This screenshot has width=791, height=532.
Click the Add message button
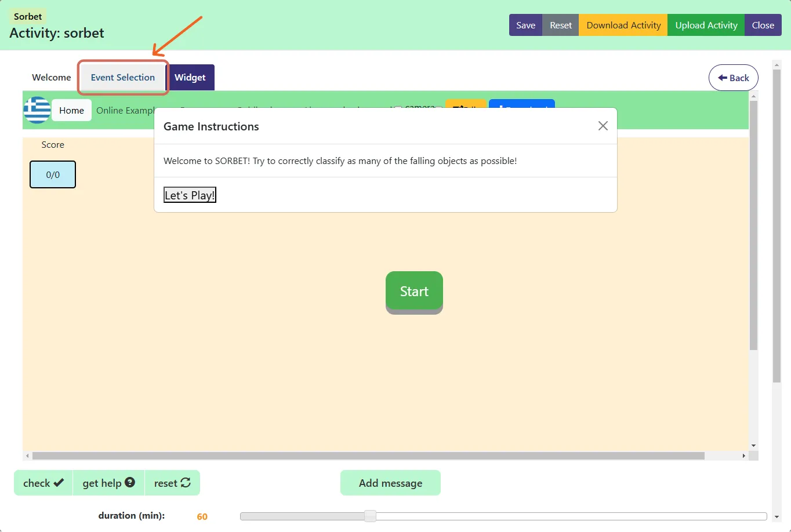390,483
